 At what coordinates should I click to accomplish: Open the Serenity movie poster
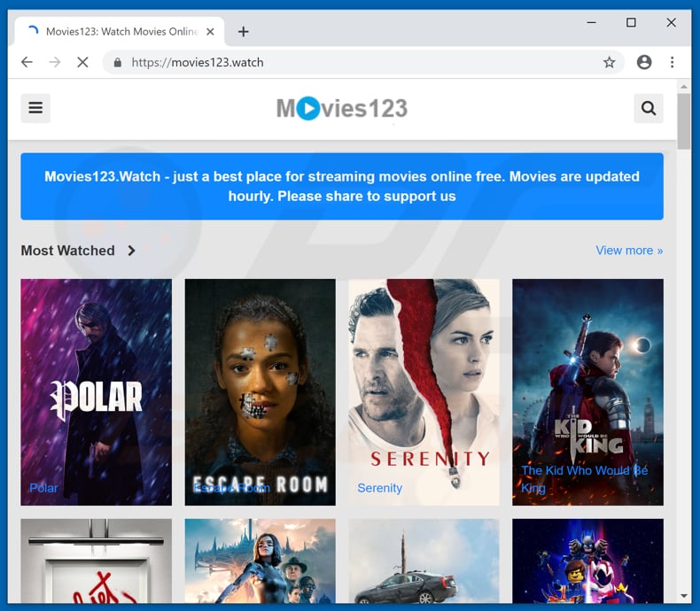(x=424, y=392)
